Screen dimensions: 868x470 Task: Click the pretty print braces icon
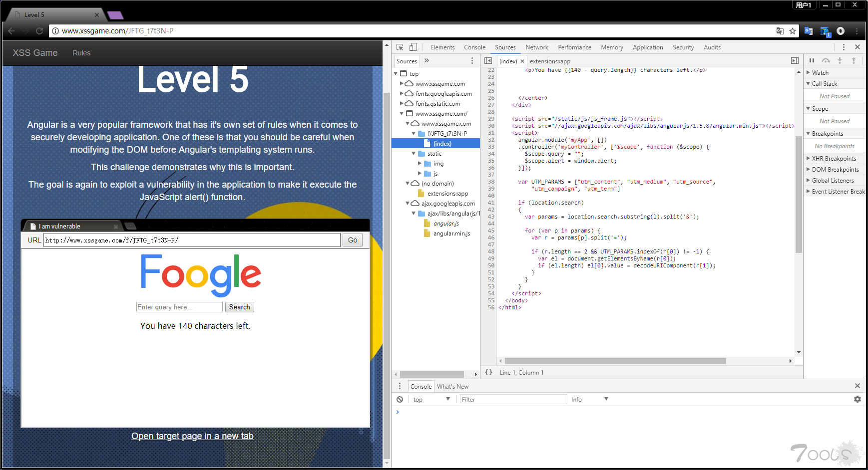488,372
